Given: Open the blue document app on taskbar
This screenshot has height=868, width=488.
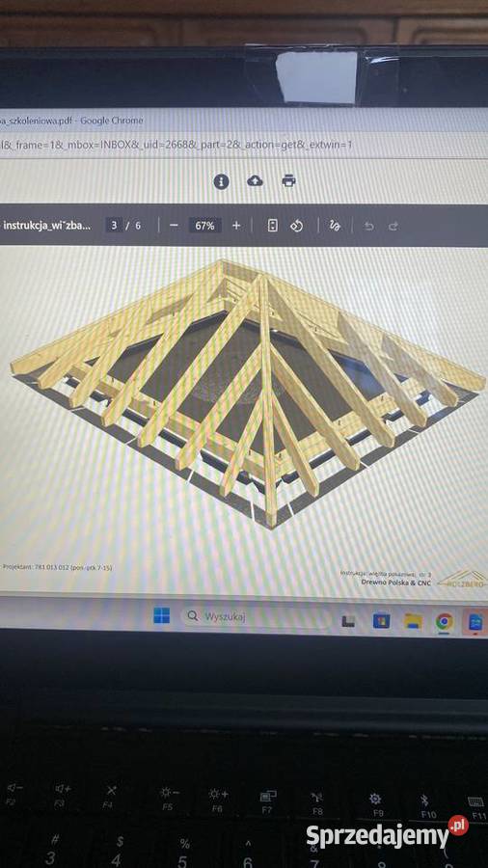Looking at the screenshot, I should point(475,622).
